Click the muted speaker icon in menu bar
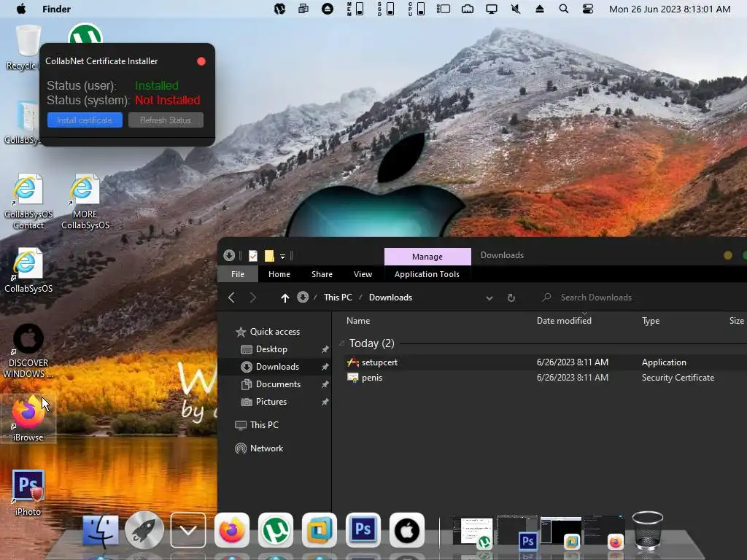The width and height of the screenshot is (747, 560). (515, 9)
